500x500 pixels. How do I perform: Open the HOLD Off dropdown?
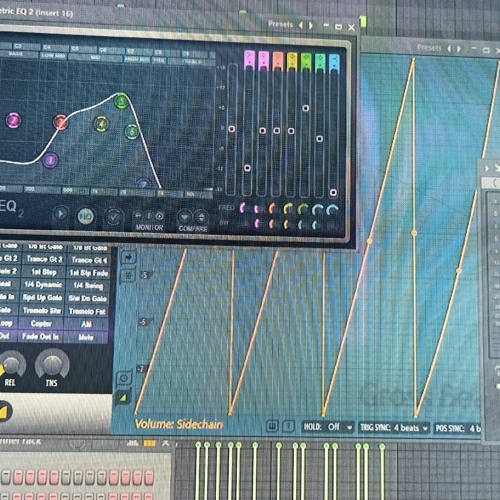pos(328,427)
